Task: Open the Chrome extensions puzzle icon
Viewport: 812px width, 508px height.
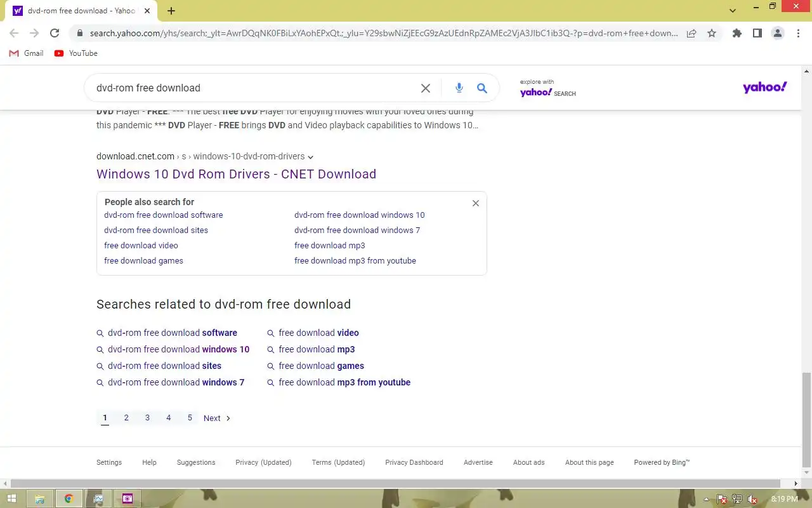Action: (x=737, y=33)
